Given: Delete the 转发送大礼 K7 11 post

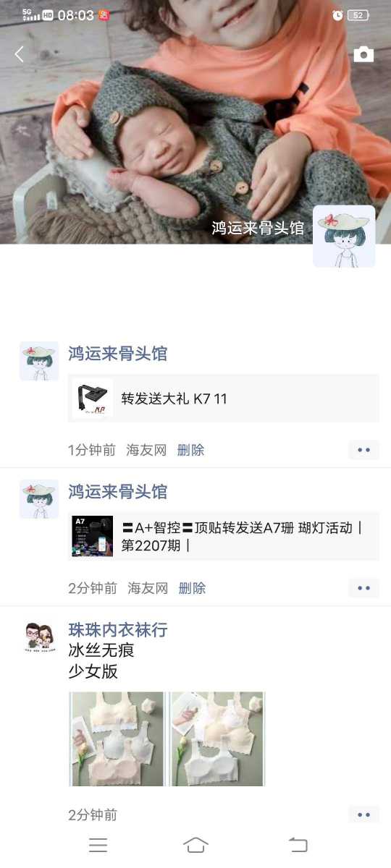Looking at the screenshot, I should coord(190,450).
